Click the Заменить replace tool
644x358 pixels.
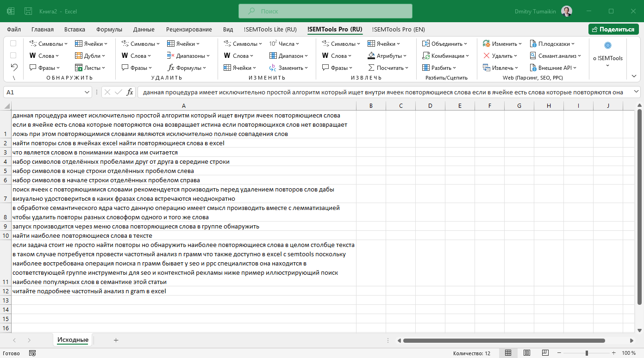pos(288,68)
